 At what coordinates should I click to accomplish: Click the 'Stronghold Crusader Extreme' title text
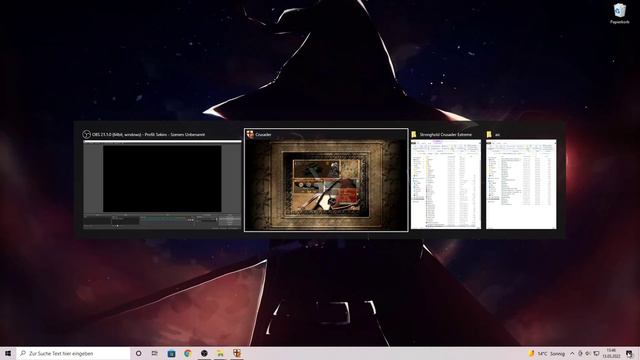[446, 134]
